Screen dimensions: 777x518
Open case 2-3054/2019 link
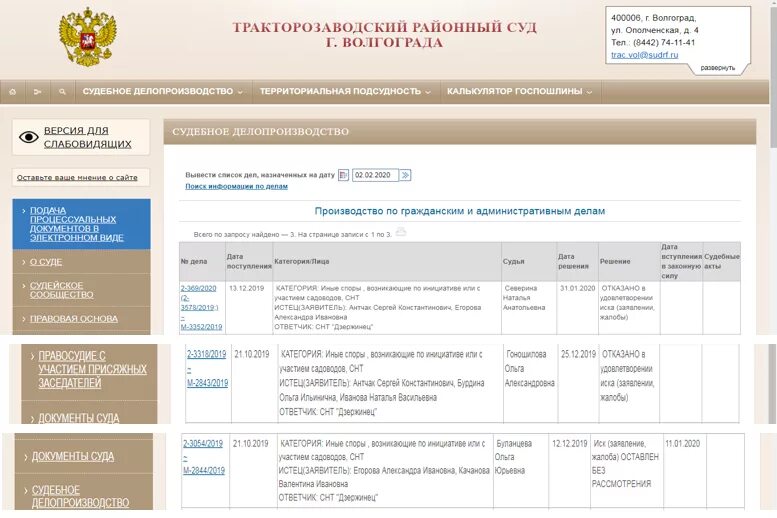click(203, 444)
